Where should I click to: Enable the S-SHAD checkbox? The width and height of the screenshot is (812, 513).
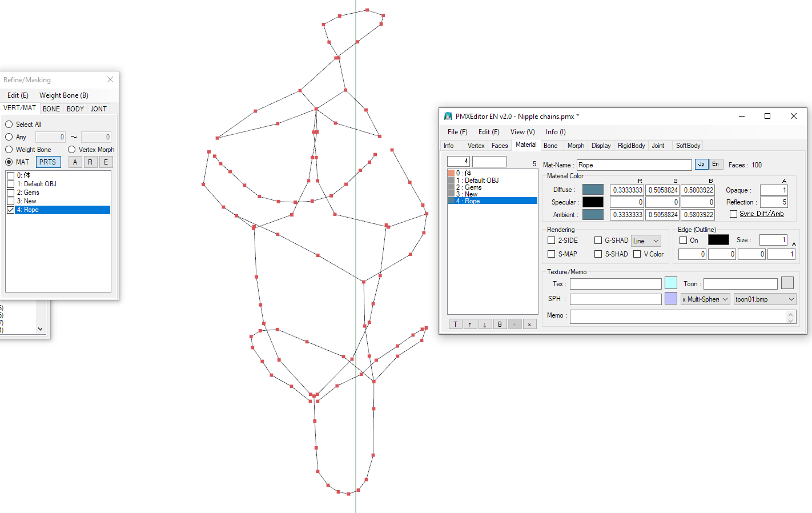598,254
